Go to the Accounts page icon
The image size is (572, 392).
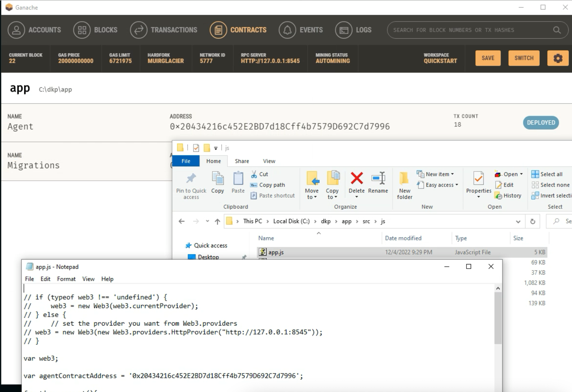16,30
